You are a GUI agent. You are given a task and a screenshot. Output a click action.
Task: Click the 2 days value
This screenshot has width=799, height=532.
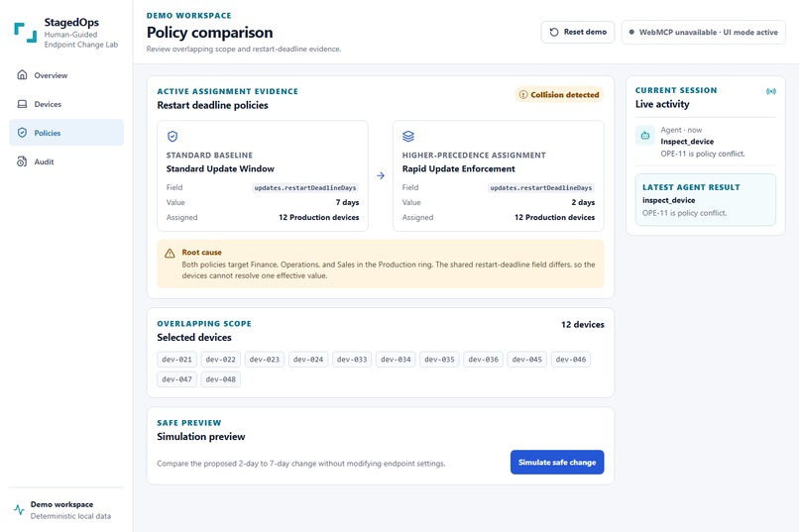583,202
